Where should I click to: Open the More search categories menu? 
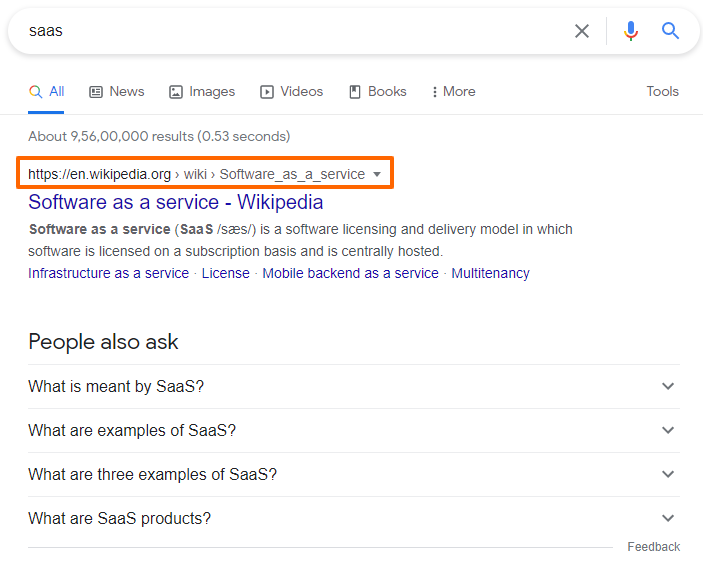pyautogui.click(x=453, y=91)
